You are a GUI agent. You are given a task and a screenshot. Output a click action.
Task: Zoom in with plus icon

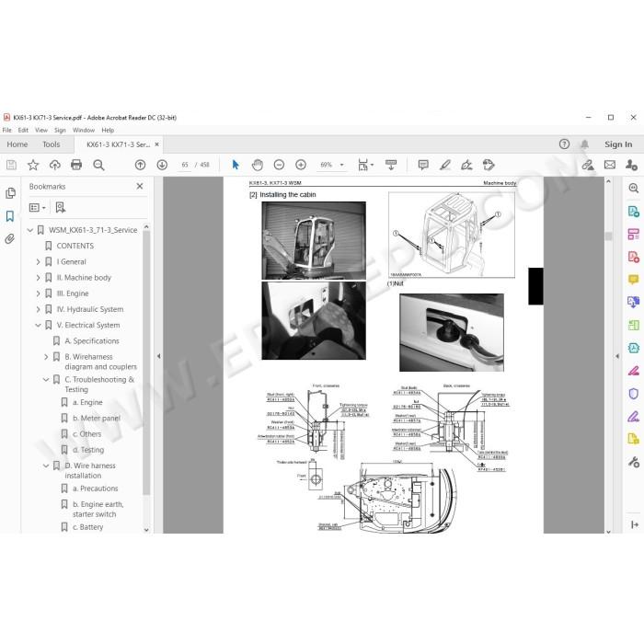(301, 165)
